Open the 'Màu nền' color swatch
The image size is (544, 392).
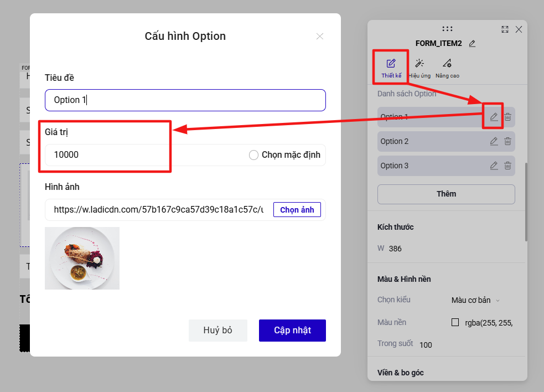tap(455, 323)
